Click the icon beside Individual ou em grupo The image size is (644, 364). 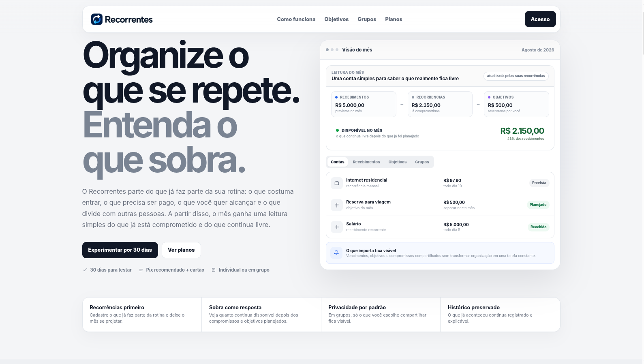pos(214,270)
